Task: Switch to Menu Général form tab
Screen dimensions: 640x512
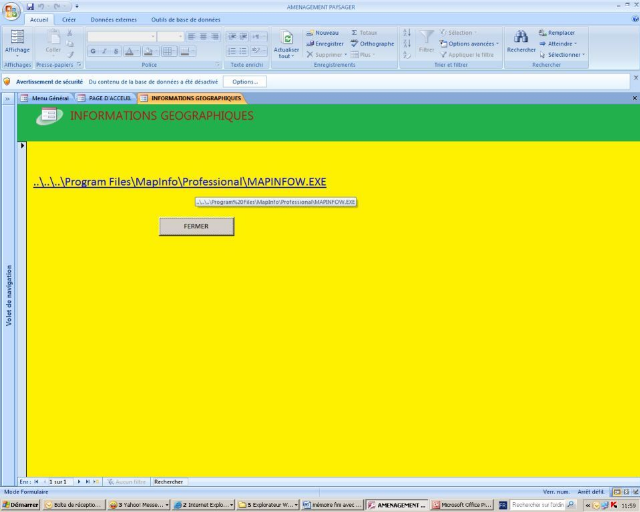Action: pyautogui.click(x=45, y=98)
